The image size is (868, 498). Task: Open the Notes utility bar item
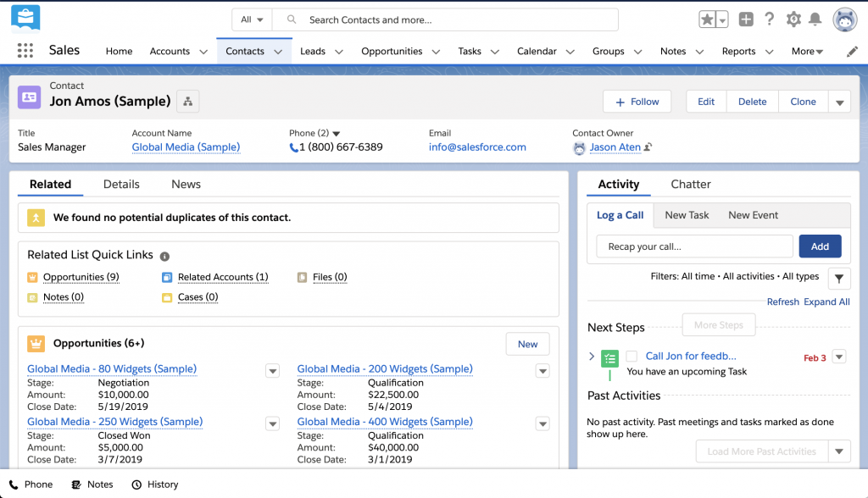click(x=92, y=484)
